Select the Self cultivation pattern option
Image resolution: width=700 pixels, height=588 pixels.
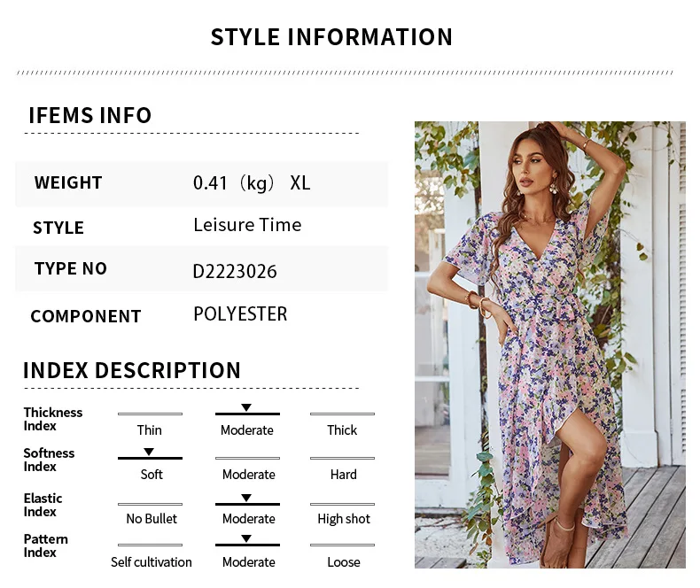pos(152,562)
